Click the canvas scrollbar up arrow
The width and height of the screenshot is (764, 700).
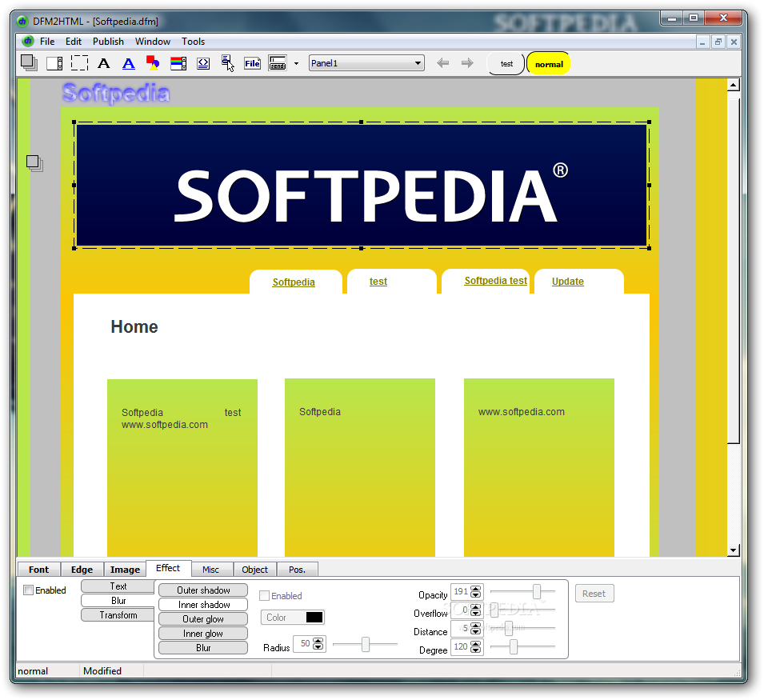[x=734, y=85]
